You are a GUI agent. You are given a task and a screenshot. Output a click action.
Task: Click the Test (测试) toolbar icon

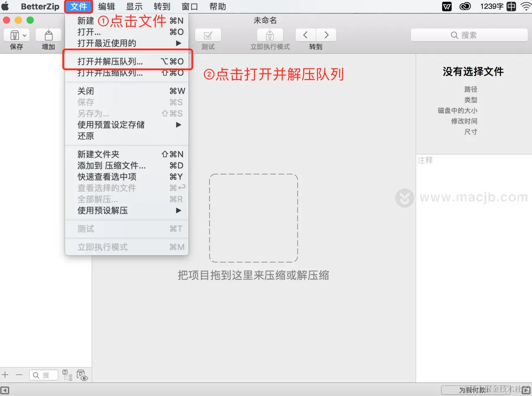click(x=208, y=36)
